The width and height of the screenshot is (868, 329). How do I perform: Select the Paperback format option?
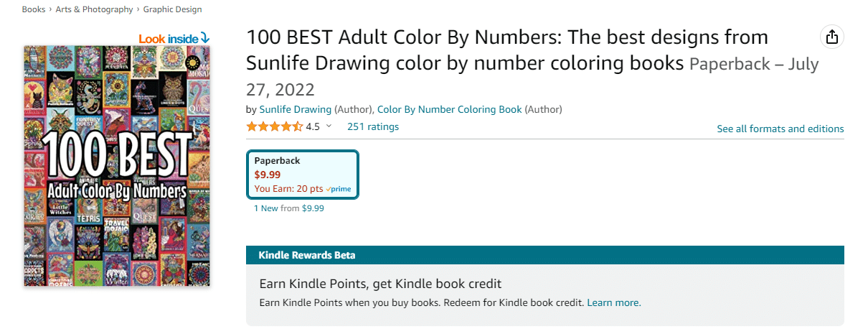coord(302,175)
